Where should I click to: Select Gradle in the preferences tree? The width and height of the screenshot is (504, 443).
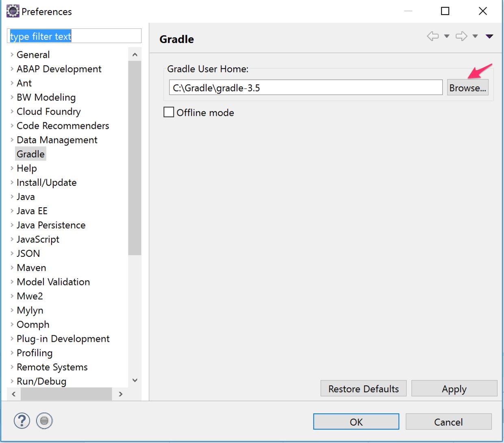point(30,154)
